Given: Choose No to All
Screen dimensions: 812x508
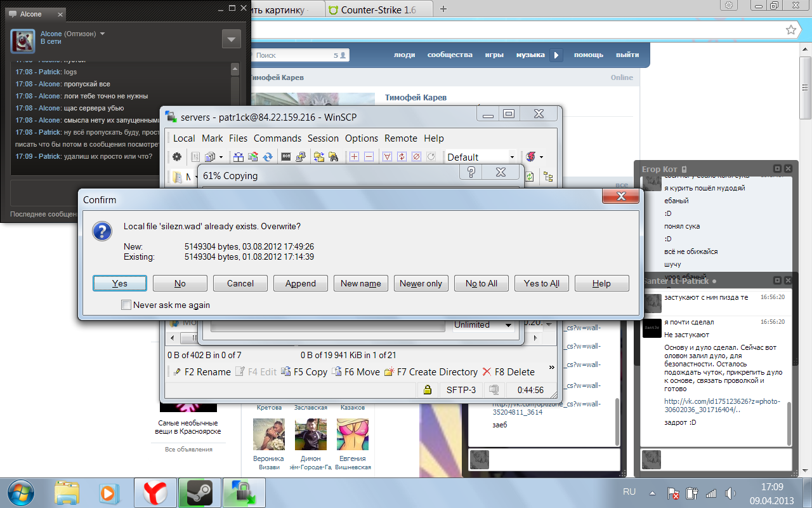Looking at the screenshot, I should coord(481,283).
